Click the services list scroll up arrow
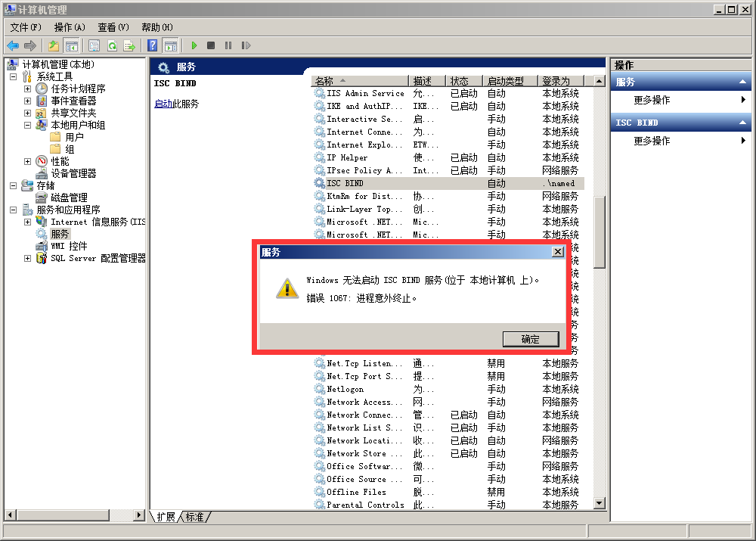756x541 pixels. 599,81
